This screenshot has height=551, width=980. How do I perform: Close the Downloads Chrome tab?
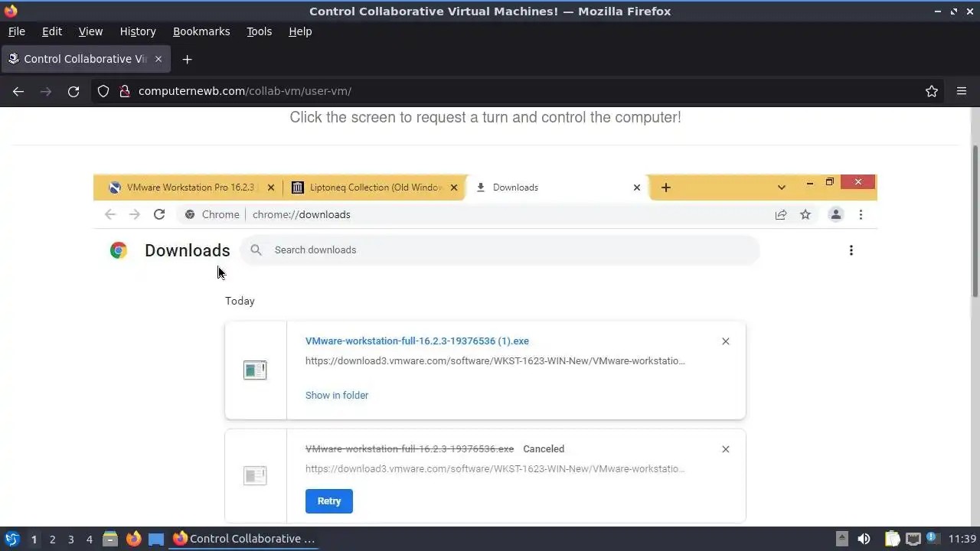636,187
